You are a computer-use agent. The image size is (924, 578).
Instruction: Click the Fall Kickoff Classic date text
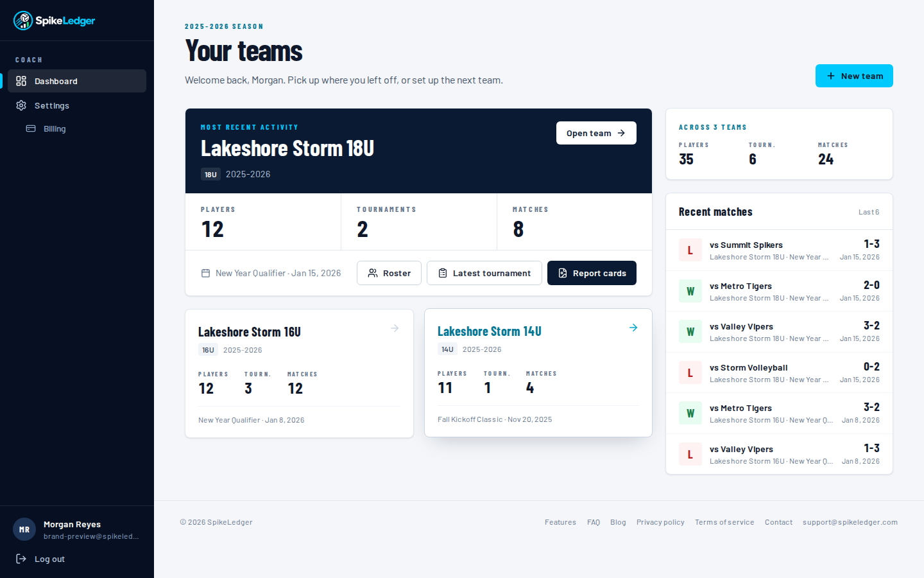click(x=495, y=419)
